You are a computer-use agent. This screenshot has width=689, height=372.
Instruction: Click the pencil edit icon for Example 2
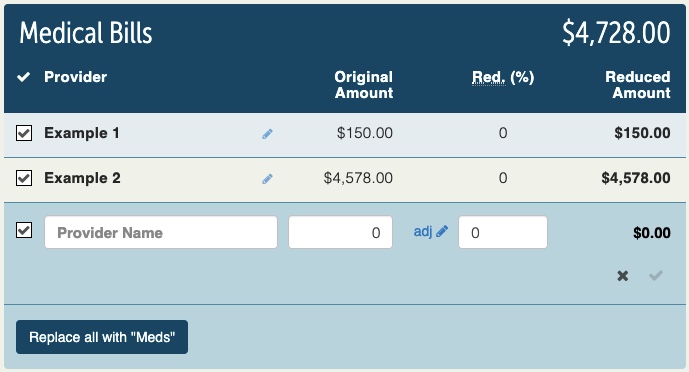point(267,179)
